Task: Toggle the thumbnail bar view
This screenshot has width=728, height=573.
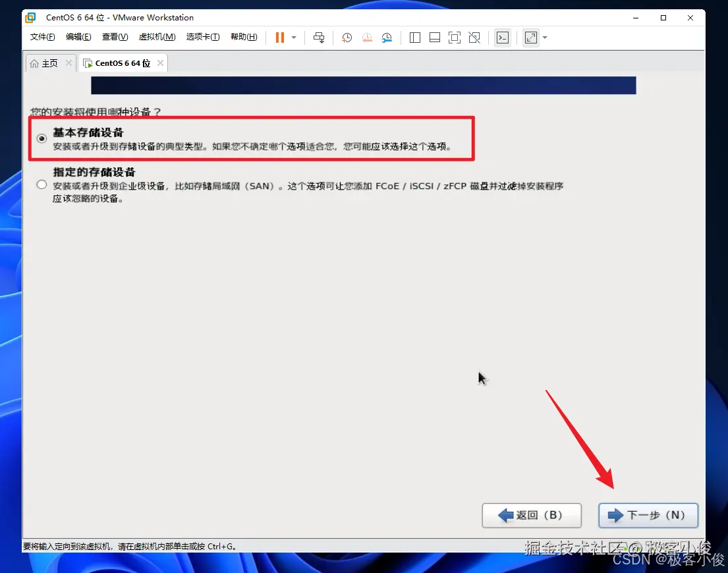Action: click(435, 38)
